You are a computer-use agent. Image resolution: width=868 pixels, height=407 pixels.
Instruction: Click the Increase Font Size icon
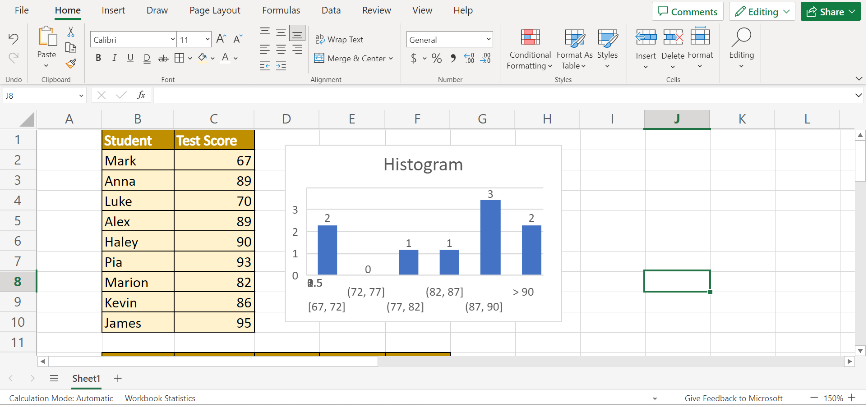click(x=221, y=39)
